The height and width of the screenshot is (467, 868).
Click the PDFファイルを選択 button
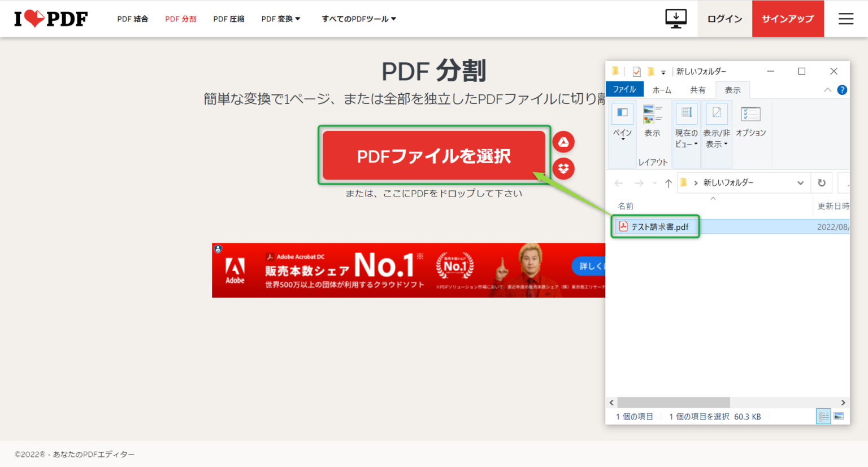click(434, 155)
